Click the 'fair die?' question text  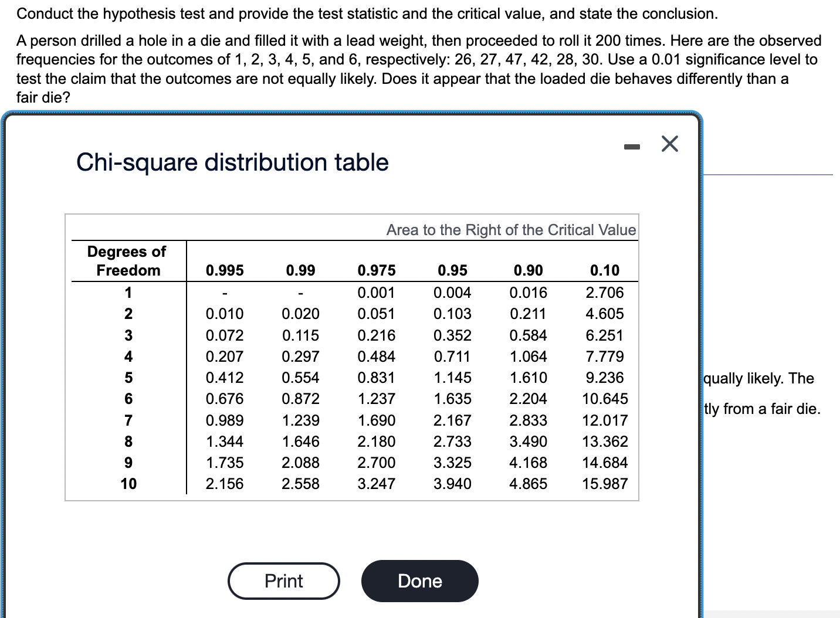(x=43, y=97)
